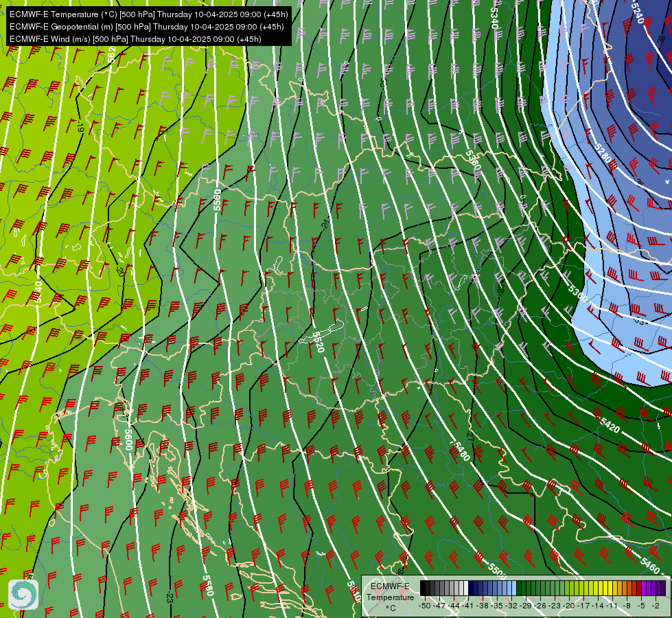Viewport: 672px width, 618px height.
Task: Click the -14 value on the legend scale
Action: (597, 606)
